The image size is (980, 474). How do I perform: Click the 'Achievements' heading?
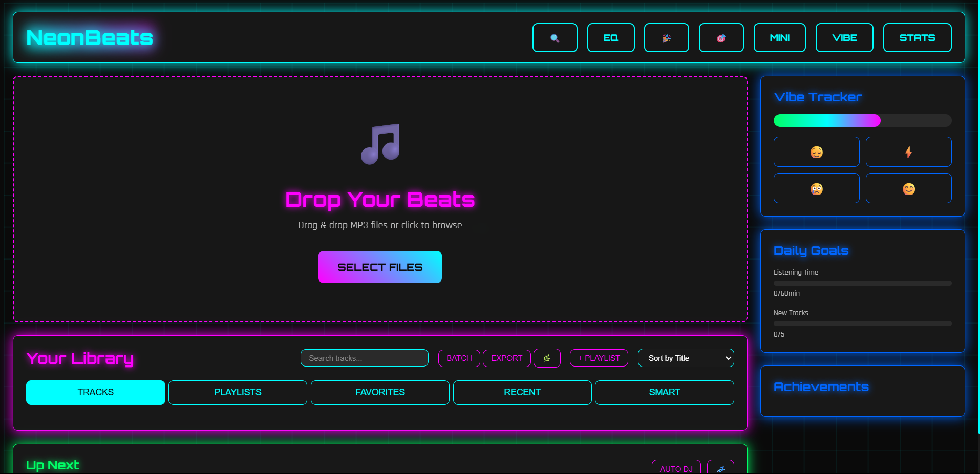point(821,386)
